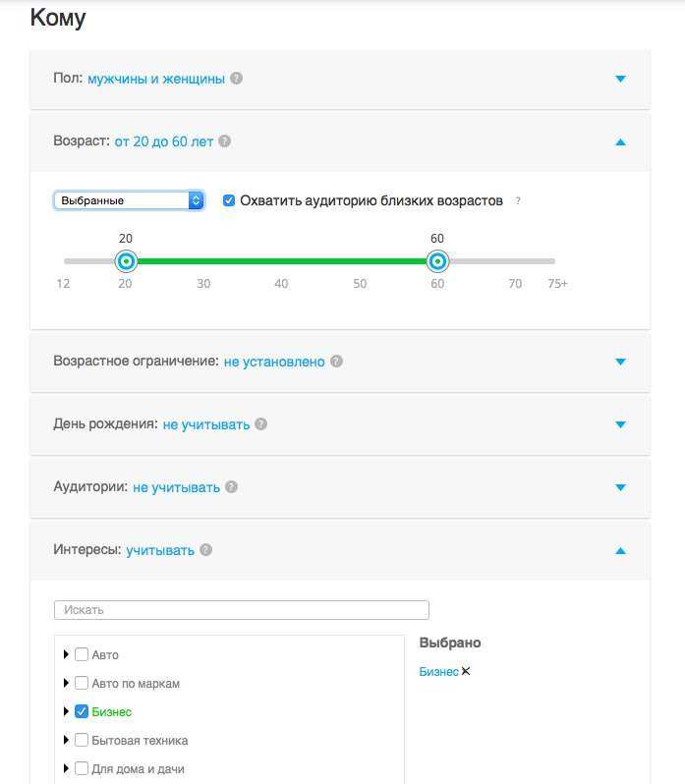Click help icon beside Возрастное ограничение

pos(336,362)
